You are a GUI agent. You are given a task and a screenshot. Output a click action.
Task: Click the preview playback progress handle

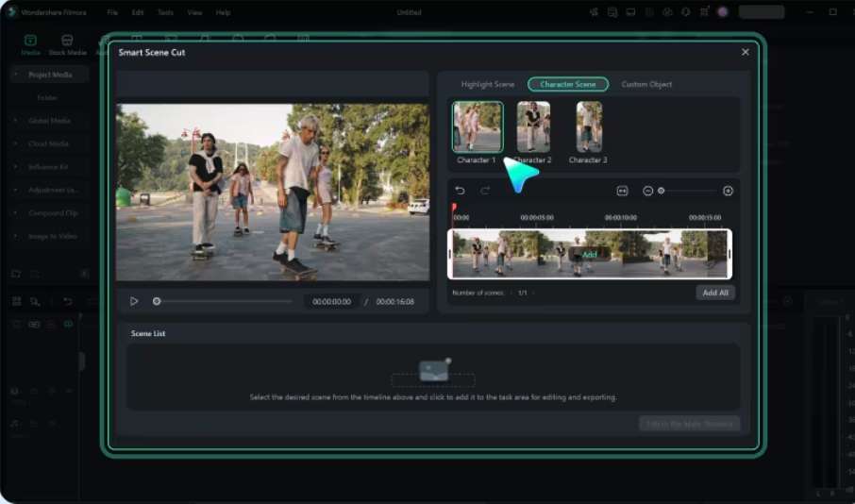coord(157,301)
